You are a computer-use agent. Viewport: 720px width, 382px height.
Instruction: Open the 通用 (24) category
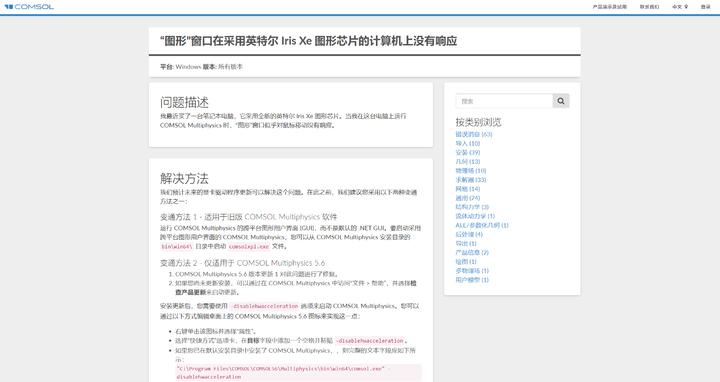(467, 198)
